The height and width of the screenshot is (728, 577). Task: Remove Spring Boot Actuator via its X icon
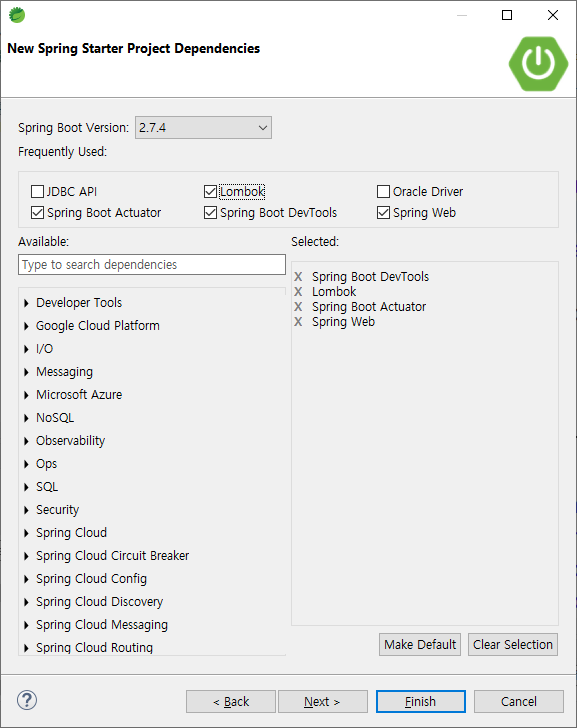(x=298, y=307)
